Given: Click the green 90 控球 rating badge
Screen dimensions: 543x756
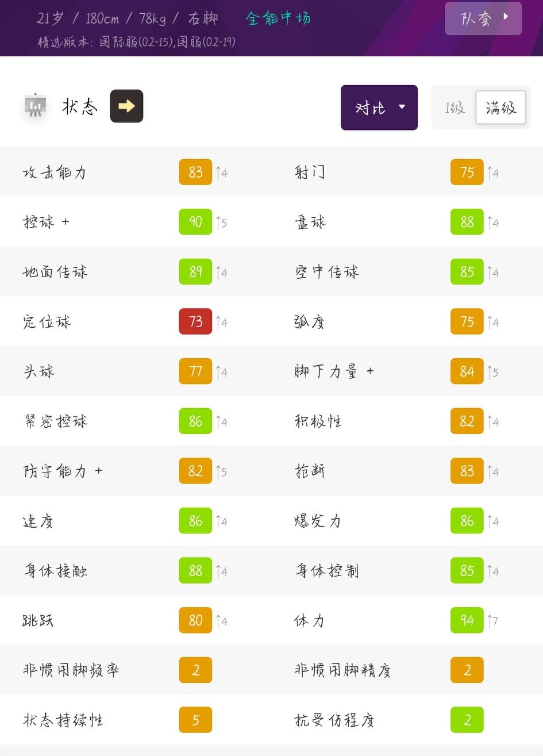Looking at the screenshot, I should (195, 222).
